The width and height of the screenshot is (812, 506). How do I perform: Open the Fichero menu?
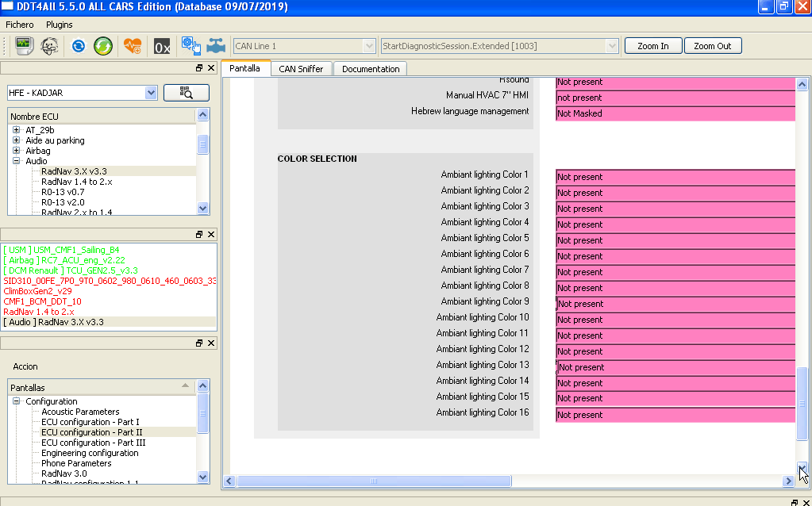[x=20, y=25]
